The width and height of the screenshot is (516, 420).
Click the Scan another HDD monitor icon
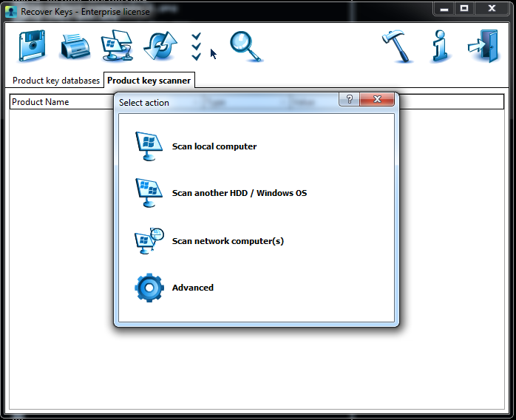click(149, 193)
